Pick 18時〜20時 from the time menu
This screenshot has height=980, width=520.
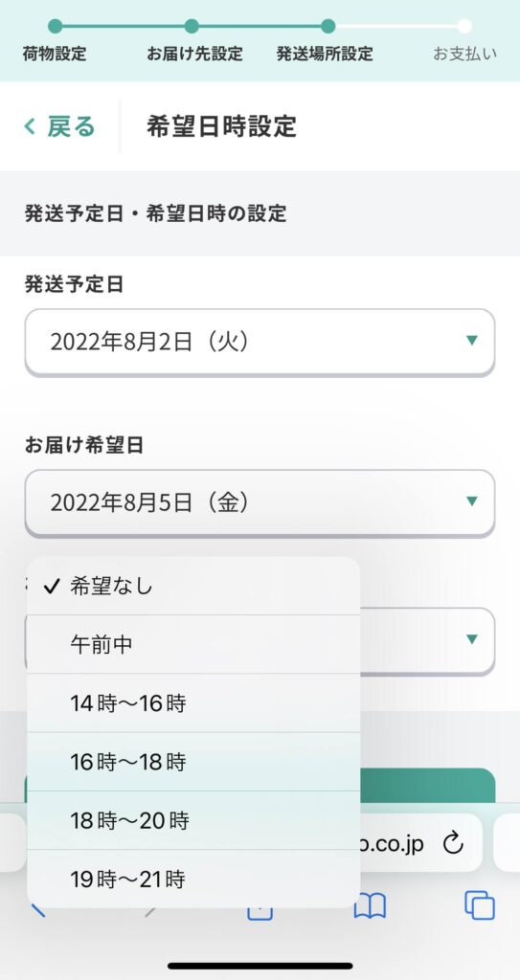pos(193,820)
